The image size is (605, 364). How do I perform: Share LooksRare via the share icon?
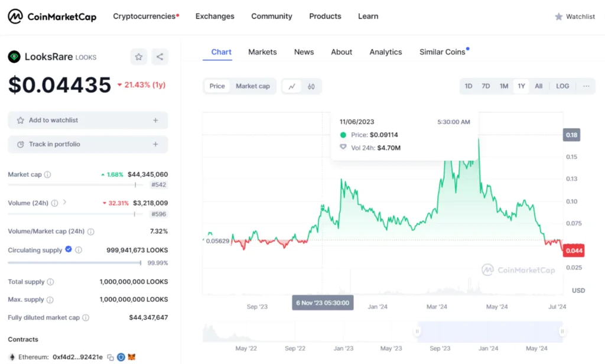point(160,57)
